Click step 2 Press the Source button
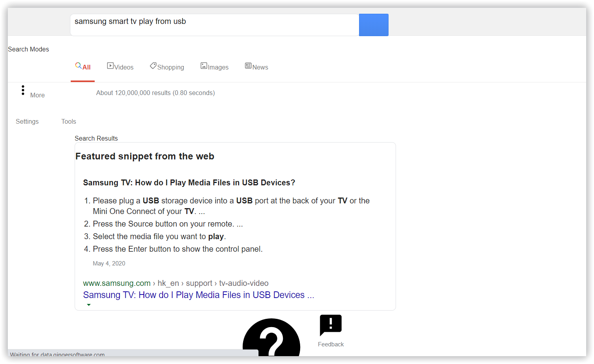 (168, 224)
